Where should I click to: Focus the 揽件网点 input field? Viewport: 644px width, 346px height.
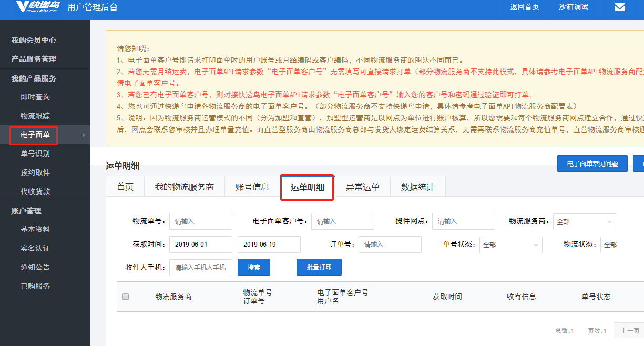pyautogui.click(x=464, y=221)
